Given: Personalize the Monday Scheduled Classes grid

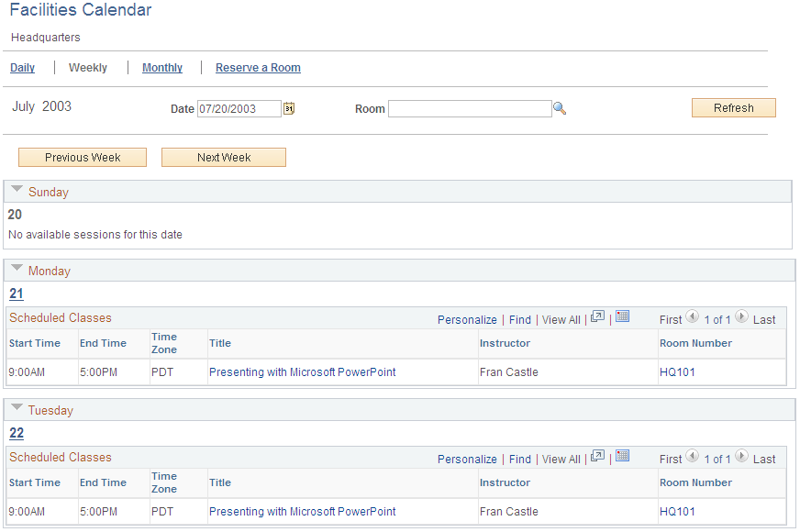Looking at the screenshot, I should click(x=467, y=320).
